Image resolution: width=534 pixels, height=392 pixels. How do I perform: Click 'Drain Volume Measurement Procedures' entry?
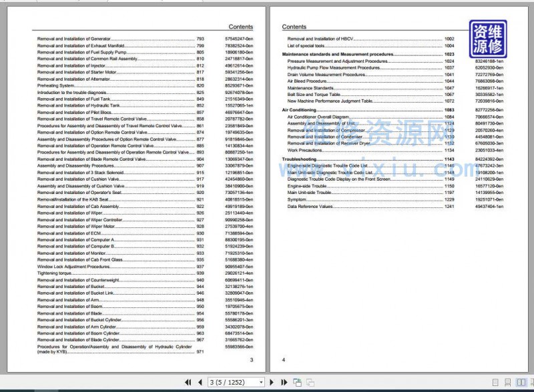[x=326, y=75]
